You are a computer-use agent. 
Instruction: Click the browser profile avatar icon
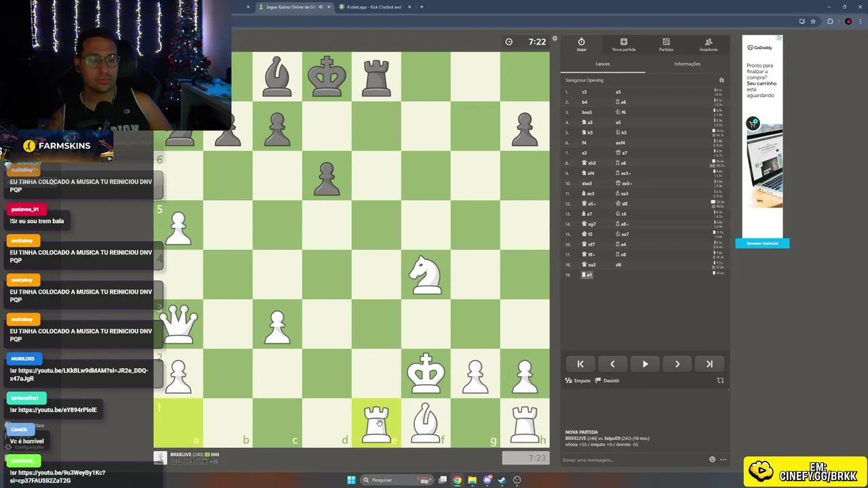coord(848,21)
